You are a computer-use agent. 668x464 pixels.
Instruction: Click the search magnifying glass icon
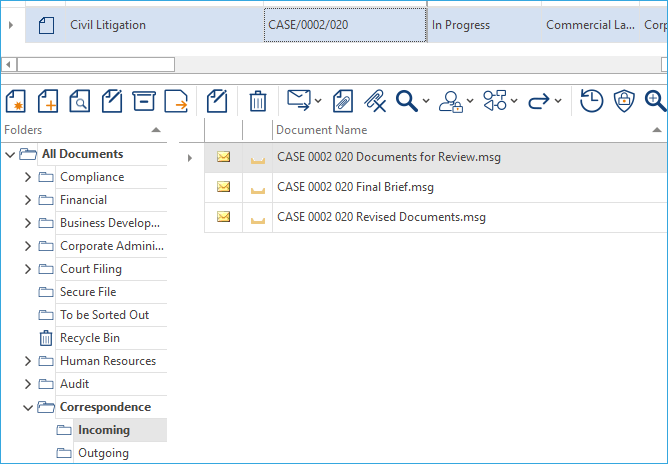pyautogui.click(x=407, y=101)
